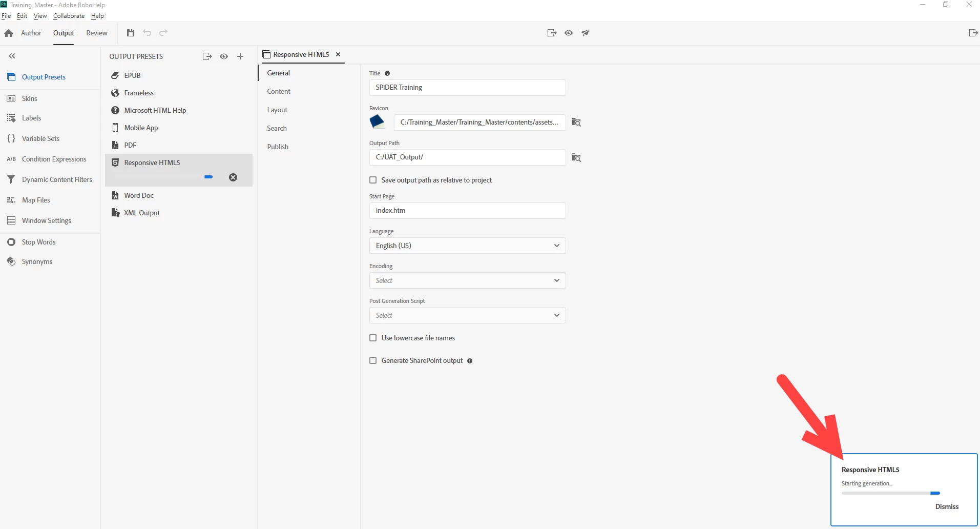The width and height of the screenshot is (980, 529).
Task: Click the Home icon in the toolbar
Action: point(9,33)
